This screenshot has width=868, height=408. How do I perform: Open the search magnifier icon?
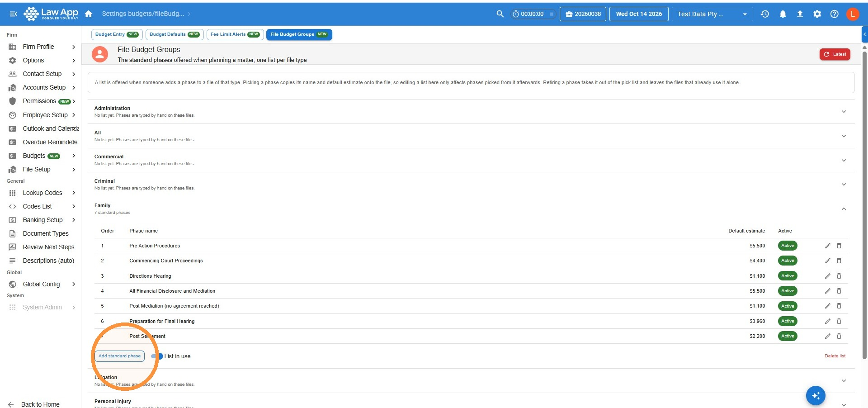500,14
